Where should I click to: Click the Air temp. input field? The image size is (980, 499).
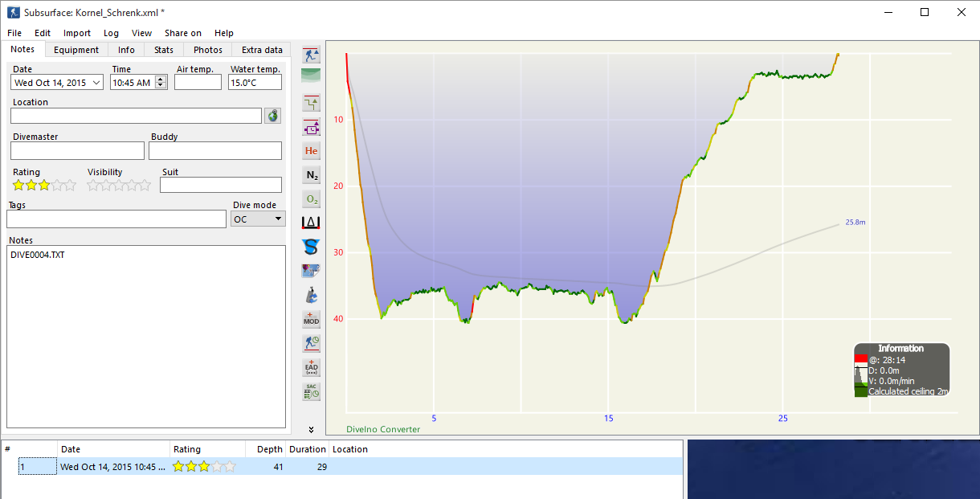[x=198, y=82]
